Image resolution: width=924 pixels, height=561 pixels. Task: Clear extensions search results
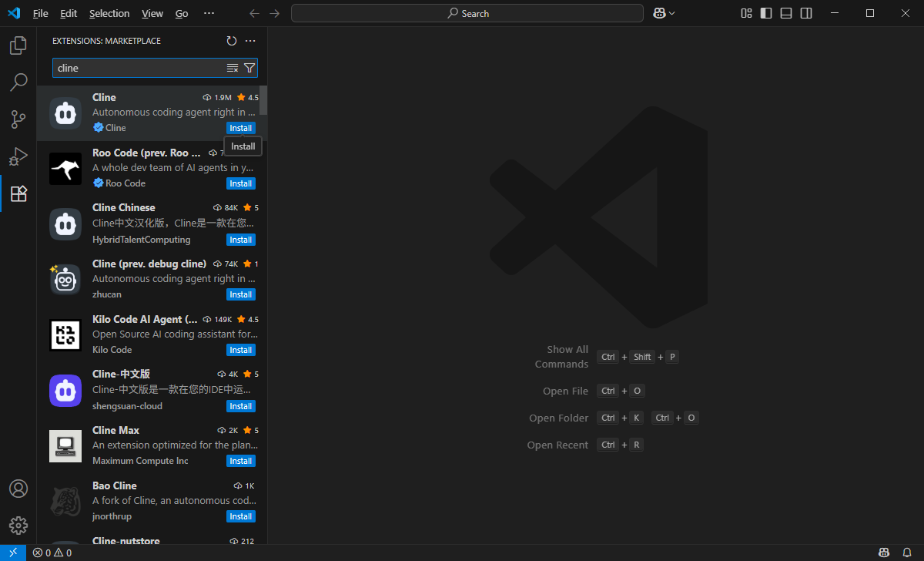233,68
